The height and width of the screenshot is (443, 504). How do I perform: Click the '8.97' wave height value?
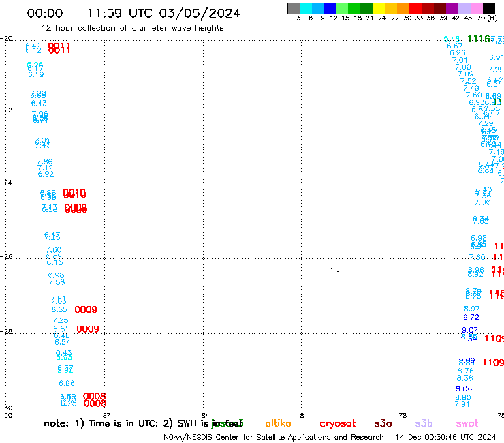pos(472,309)
